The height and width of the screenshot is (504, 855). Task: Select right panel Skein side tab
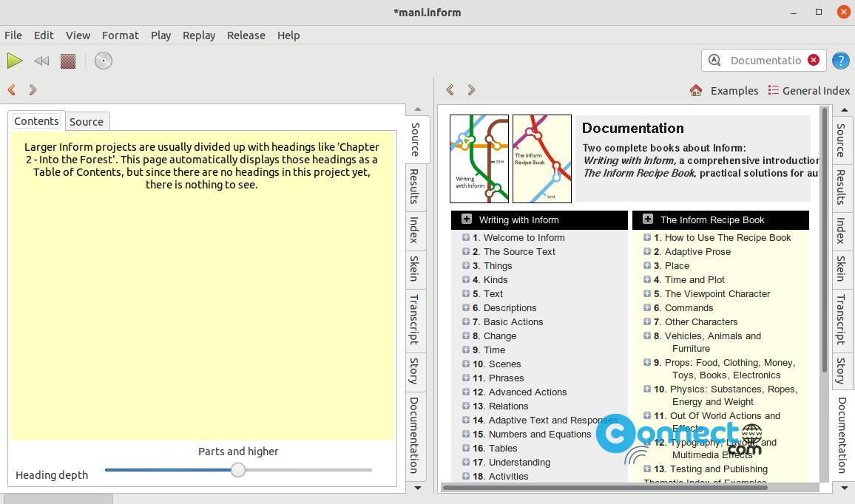(x=841, y=268)
